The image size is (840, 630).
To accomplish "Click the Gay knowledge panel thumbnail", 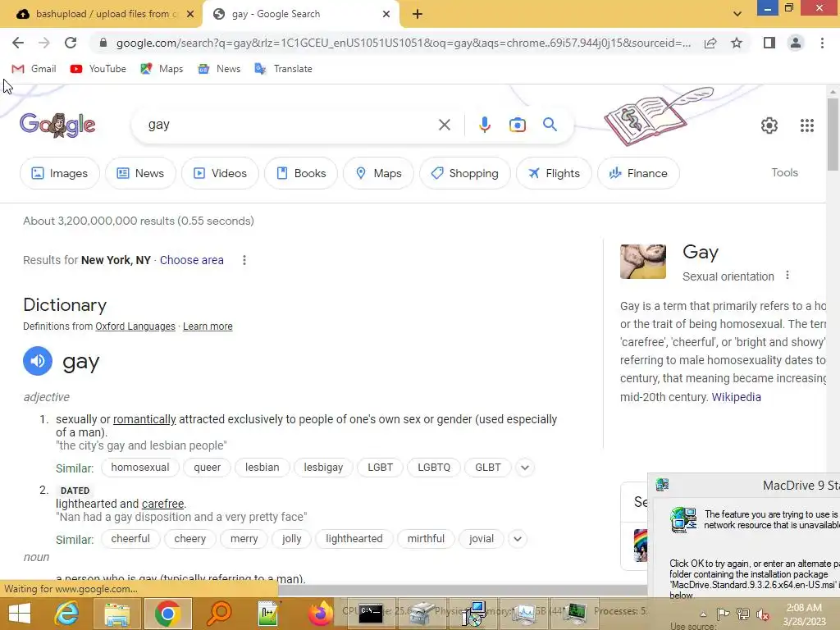I will [x=643, y=262].
